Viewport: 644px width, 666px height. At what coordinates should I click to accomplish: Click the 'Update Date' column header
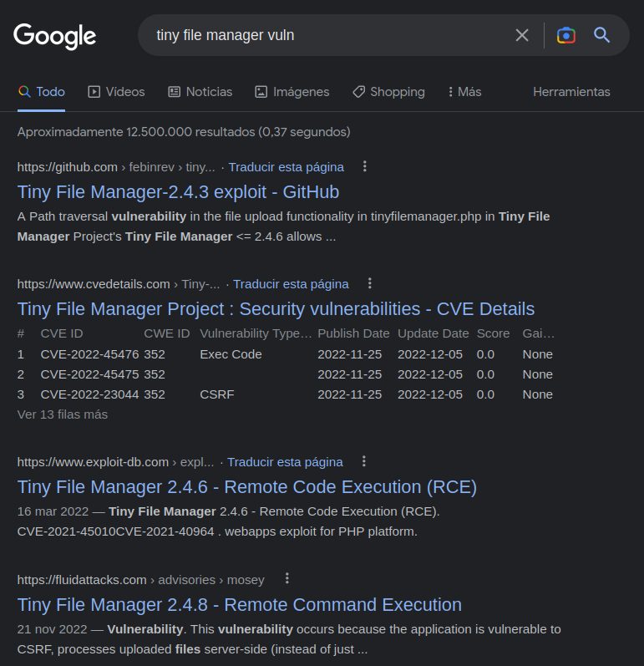click(x=434, y=333)
